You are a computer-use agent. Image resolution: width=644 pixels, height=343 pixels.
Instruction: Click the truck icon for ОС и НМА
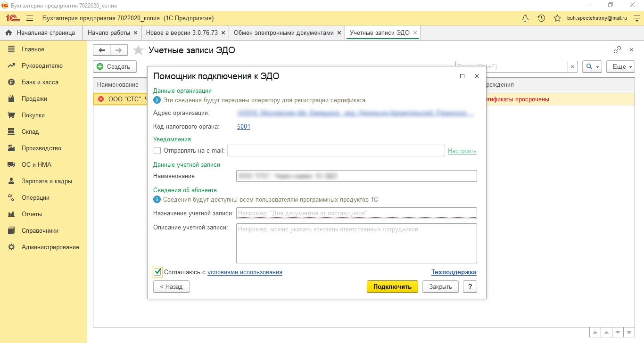pos(12,165)
